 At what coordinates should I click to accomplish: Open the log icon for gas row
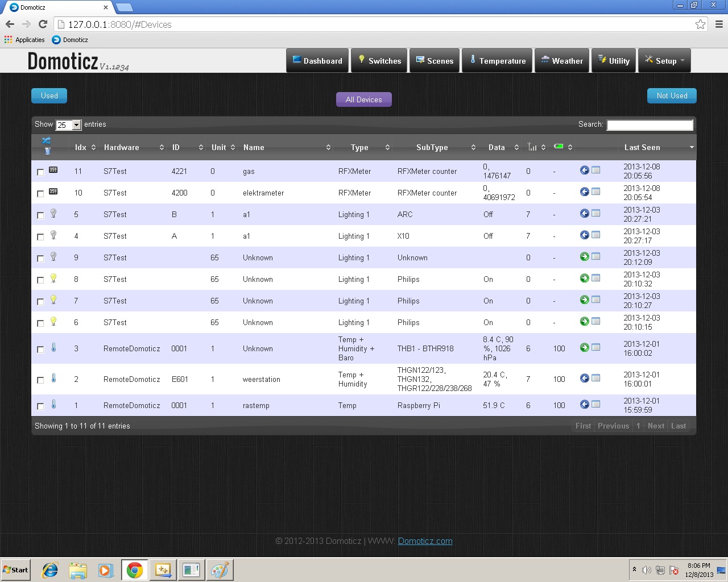(x=595, y=170)
